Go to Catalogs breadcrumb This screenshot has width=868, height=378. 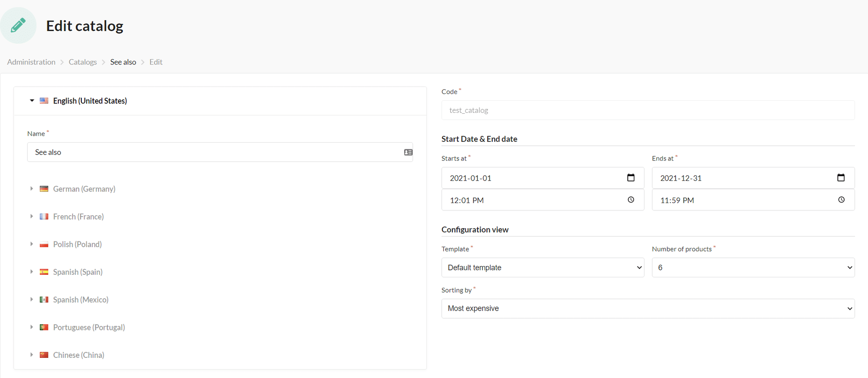tap(83, 62)
